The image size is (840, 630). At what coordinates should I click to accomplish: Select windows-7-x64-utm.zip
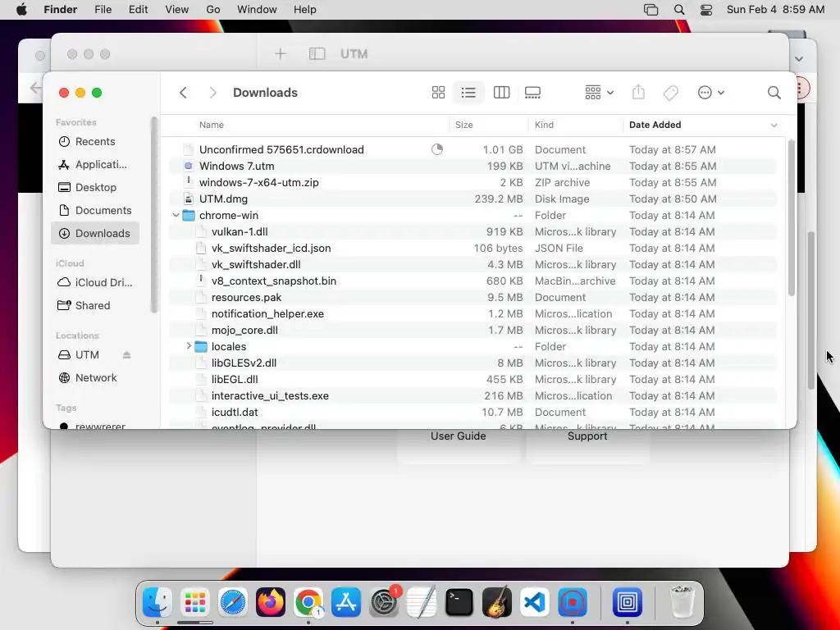(473, 183)
